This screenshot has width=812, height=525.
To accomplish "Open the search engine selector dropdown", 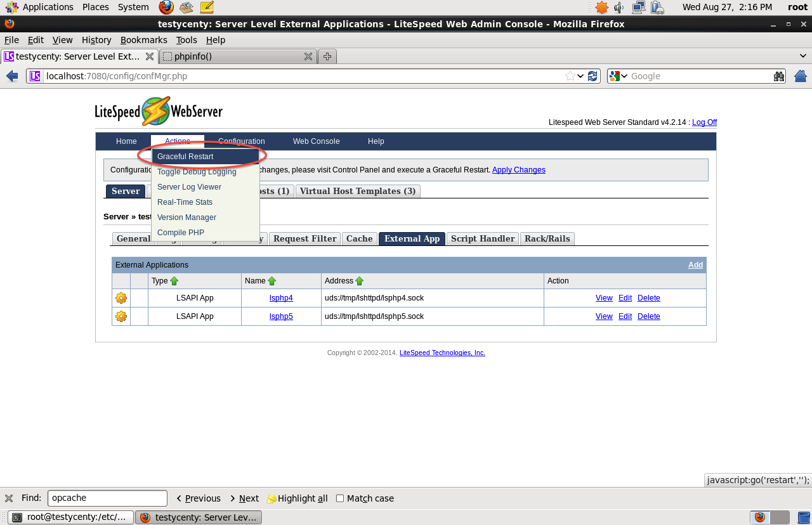I will tap(619, 76).
